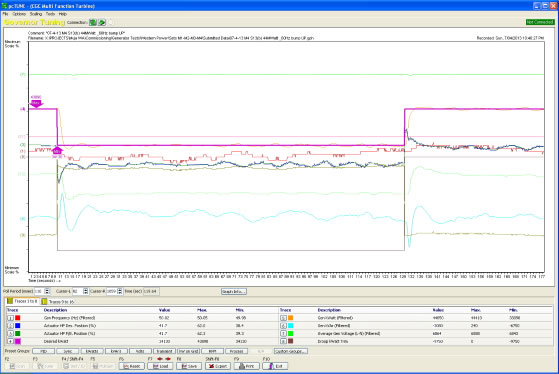559x374 pixels.
Task: Click the Not Connected status indicator
Action: tap(540, 22)
